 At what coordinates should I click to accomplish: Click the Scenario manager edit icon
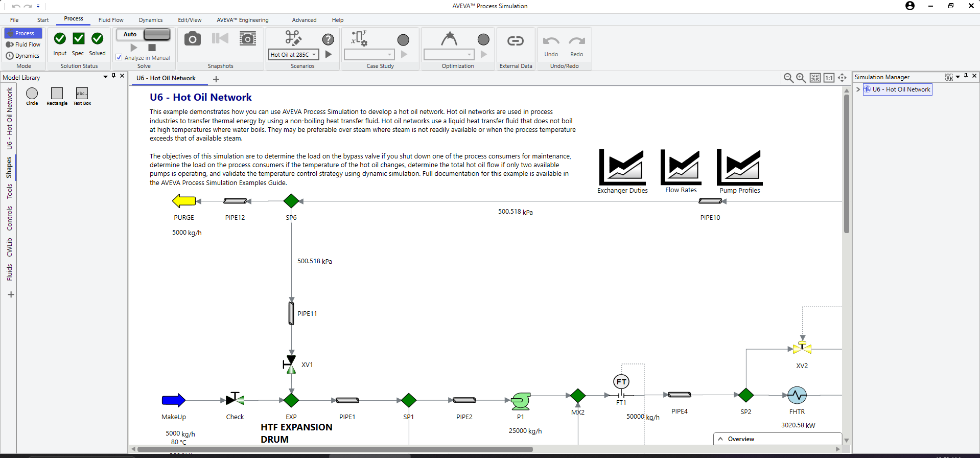pos(293,38)
